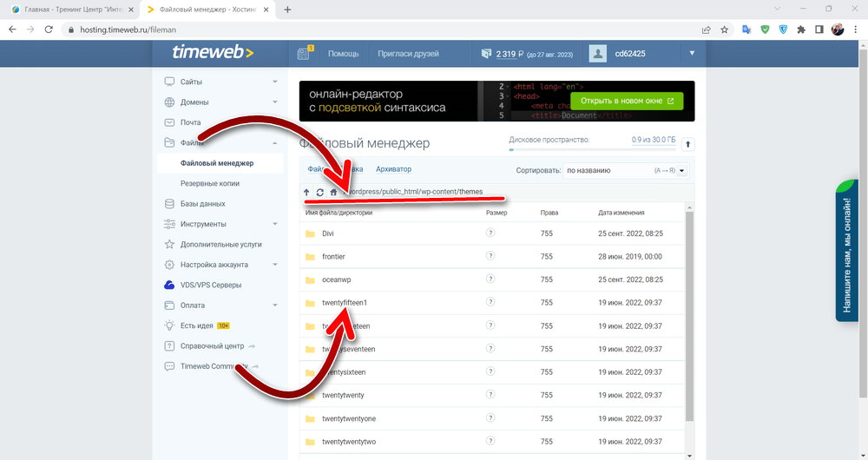Click size question mark for twentyfifteen1 folder
868x460 pixels.
490,302
